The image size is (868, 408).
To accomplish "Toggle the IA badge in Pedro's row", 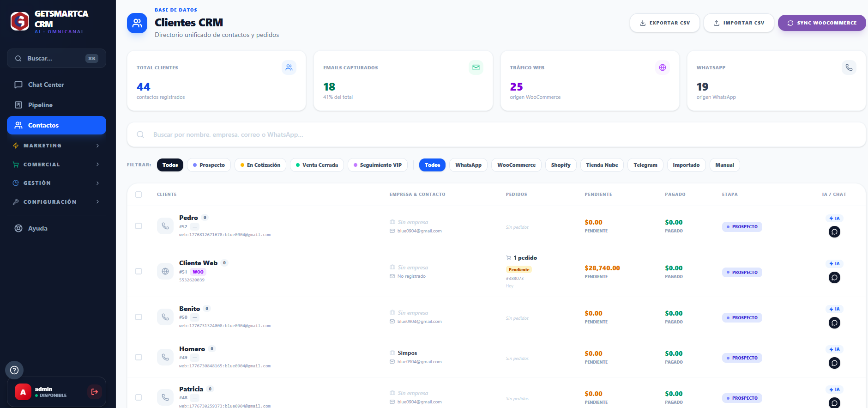I will (x=834, y=219).
